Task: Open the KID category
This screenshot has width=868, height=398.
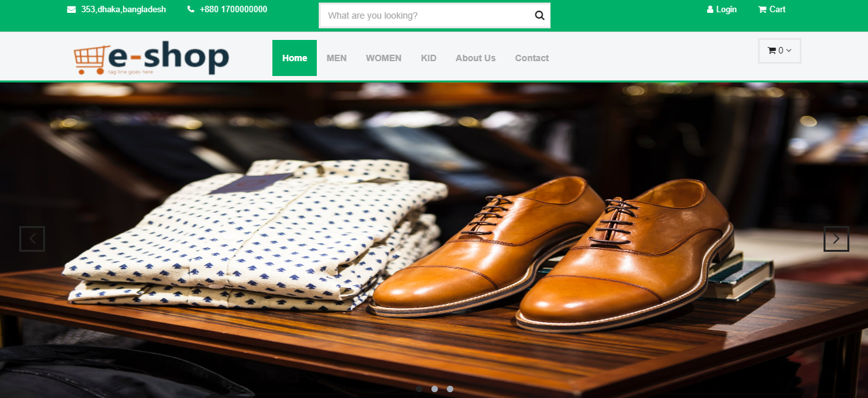Action: (x=429, y=58)
